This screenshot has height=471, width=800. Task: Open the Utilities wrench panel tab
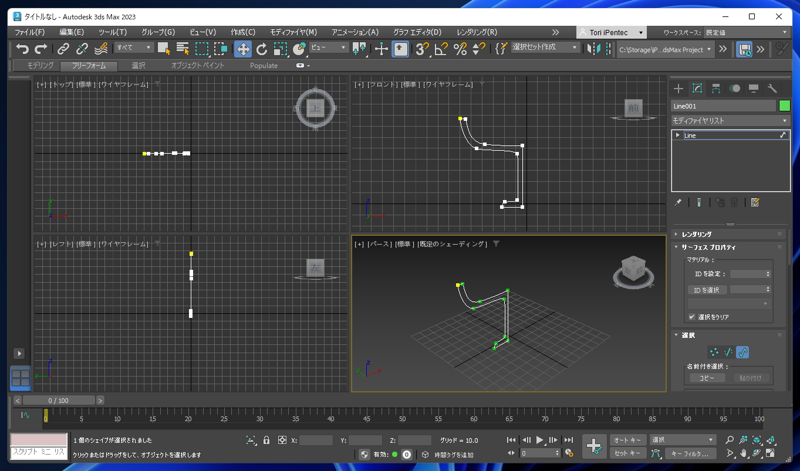[x=772, y=89]
